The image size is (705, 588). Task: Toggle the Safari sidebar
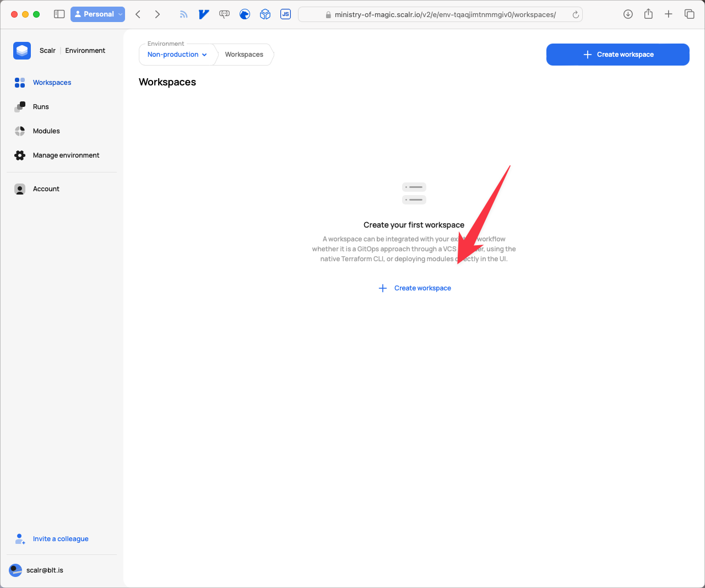[59, 14]
